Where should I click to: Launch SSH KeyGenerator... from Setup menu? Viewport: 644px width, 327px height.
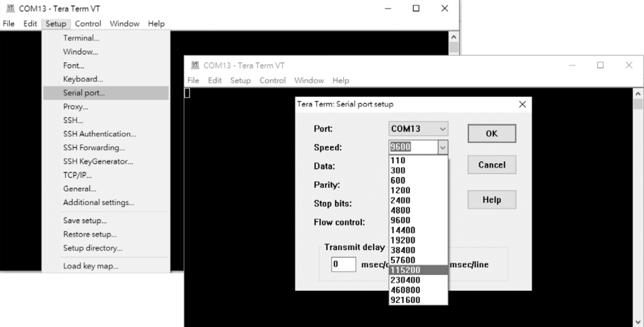click(106, 161)
